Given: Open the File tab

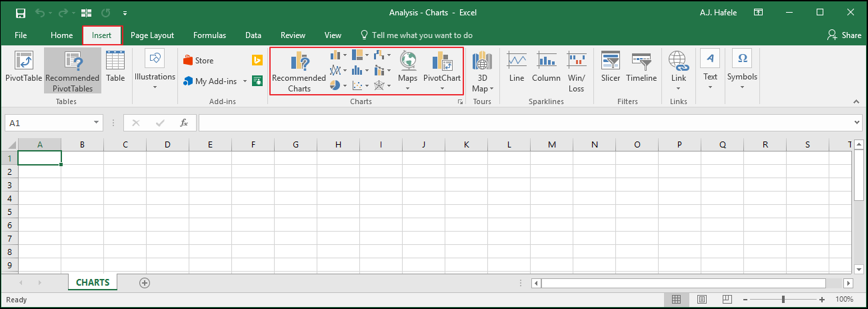Looking at the screenshot, I should (21, 35).
